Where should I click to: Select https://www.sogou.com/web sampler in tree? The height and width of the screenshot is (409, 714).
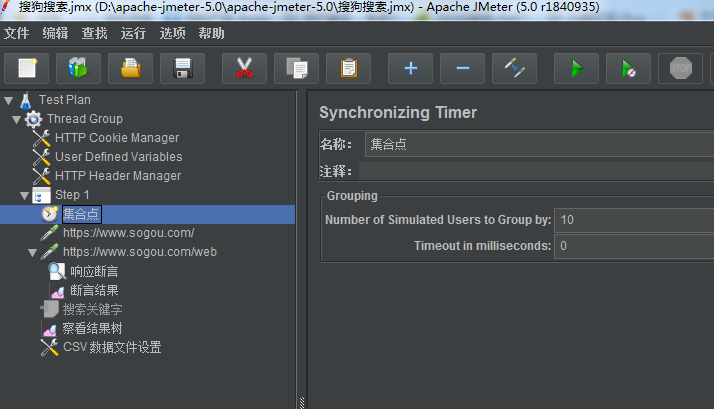click(x=140, y=252)
